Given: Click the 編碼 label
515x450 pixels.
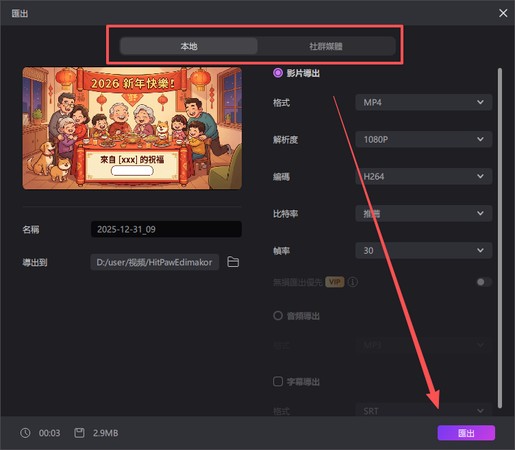Looking at the screenshot, I should click(281, 176).
